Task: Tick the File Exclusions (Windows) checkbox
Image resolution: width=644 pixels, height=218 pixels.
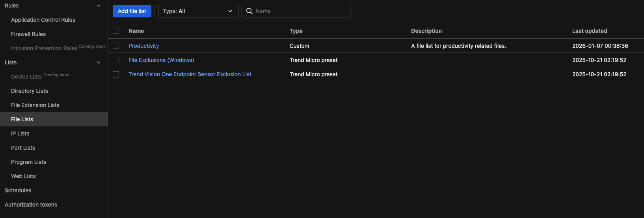Action: 116,60
